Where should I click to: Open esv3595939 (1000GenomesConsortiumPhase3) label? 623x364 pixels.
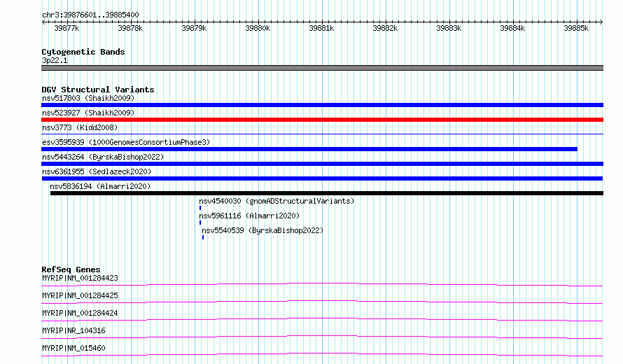126,142
